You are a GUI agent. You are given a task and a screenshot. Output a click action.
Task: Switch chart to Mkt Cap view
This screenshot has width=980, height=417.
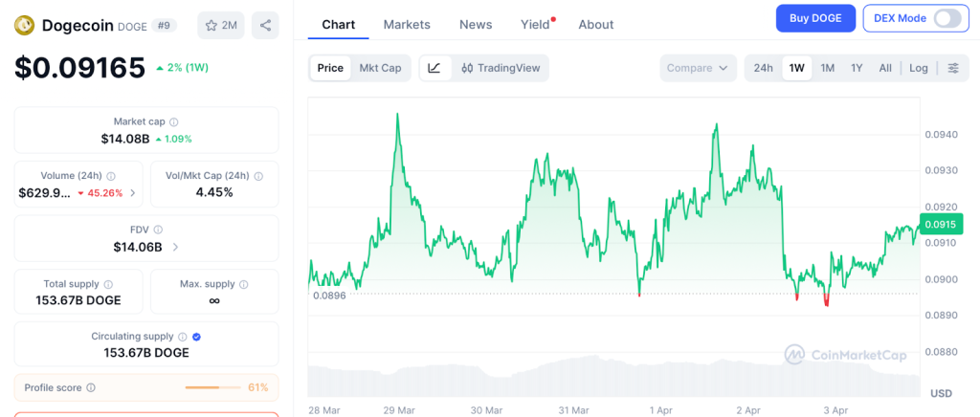[380, 68]
